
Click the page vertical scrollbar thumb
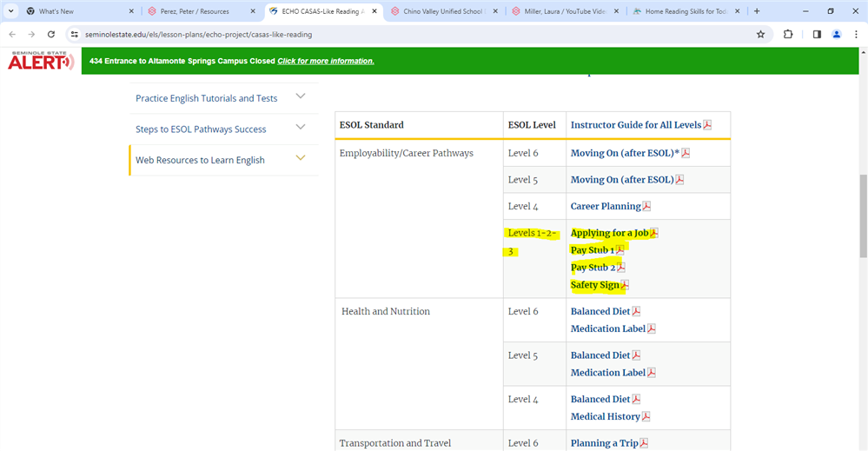pyautogui.click(x=863, y=216)
